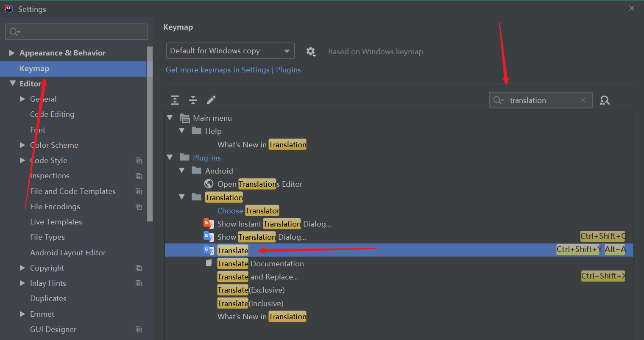Open File Types settings page
This screenshot has width=644, height=340.
coord(47,237)
